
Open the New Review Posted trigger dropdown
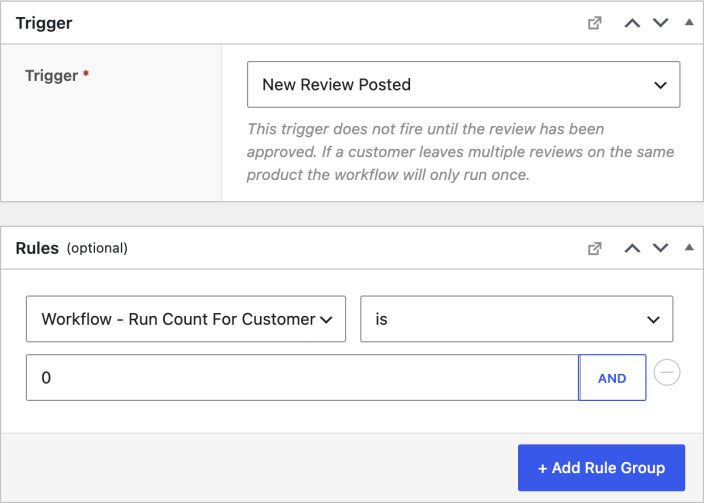tap(463, 84)
